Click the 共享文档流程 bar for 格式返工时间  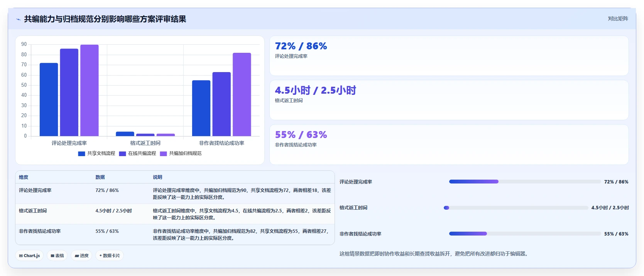point(125,134)
